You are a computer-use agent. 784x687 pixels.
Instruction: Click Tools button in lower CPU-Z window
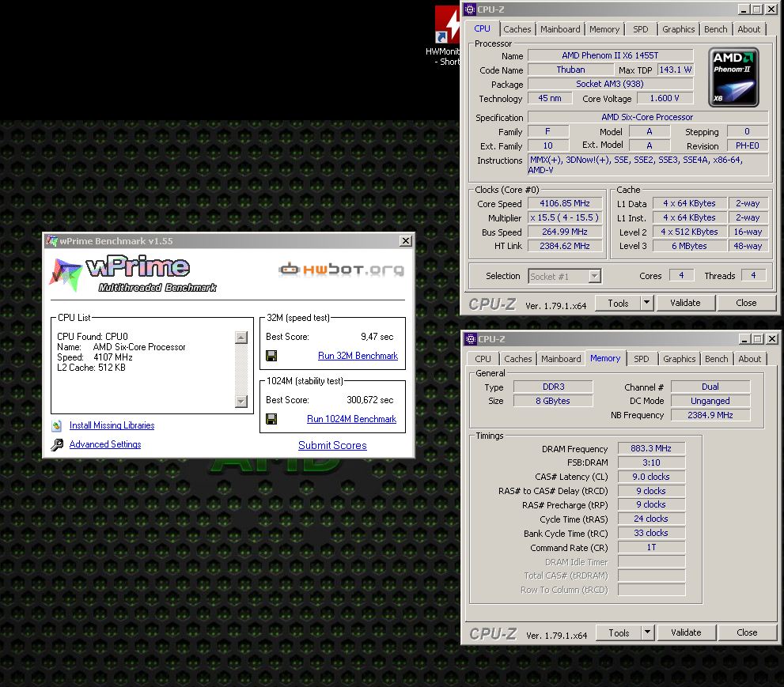[x=619, y=632]
